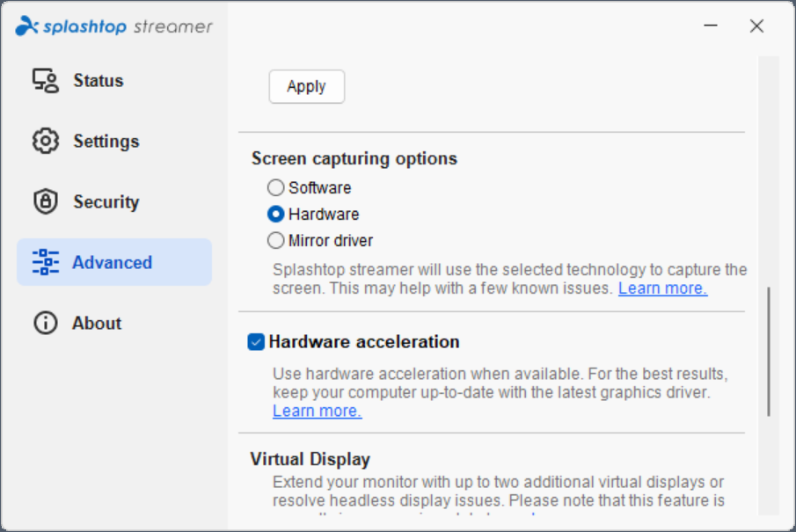Open the Status page
This screenshot has width=796, height=532.
pyautogui.click(x=98, y=80)
